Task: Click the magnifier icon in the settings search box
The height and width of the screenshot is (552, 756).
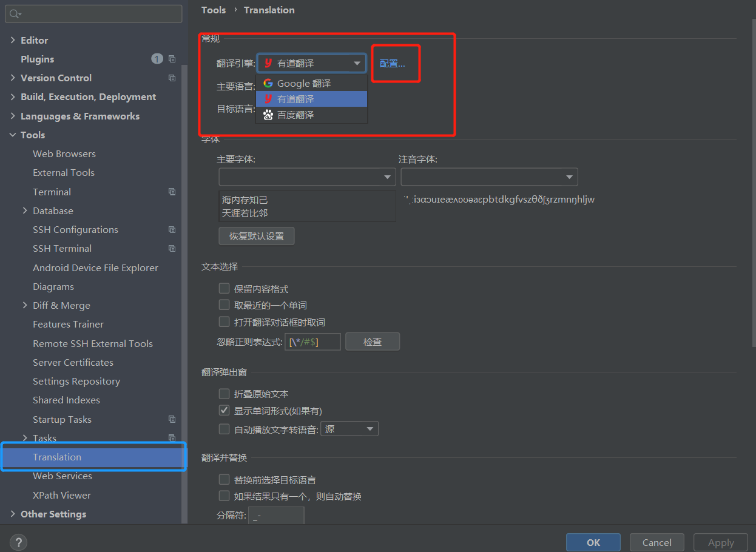Action: [12, 13]
